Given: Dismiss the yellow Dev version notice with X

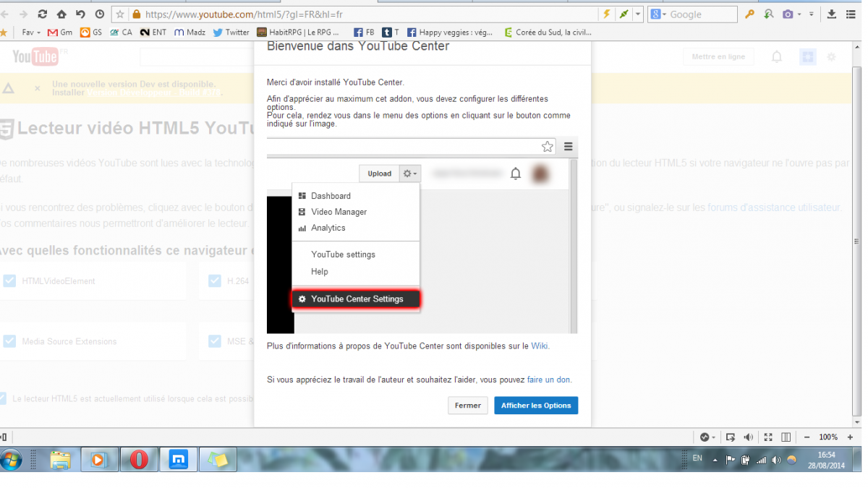Looking at the screenshot, I should (38, 88).
